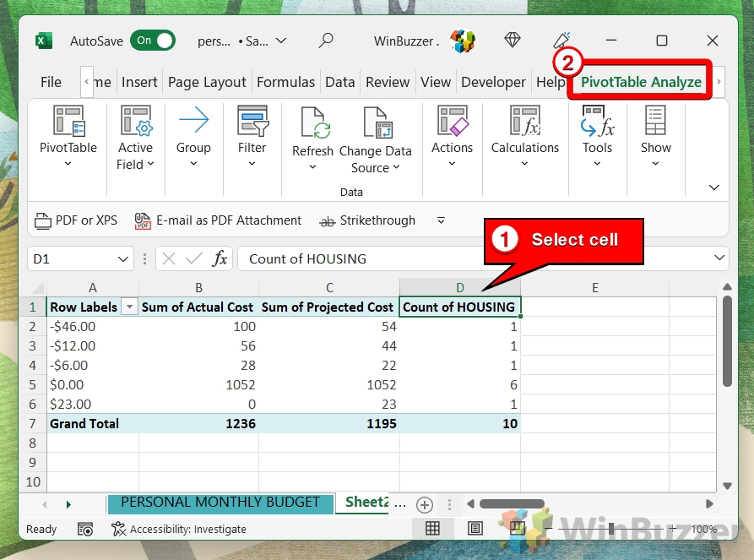
Task: Switch to Normal view
Action: click(432, 529)
